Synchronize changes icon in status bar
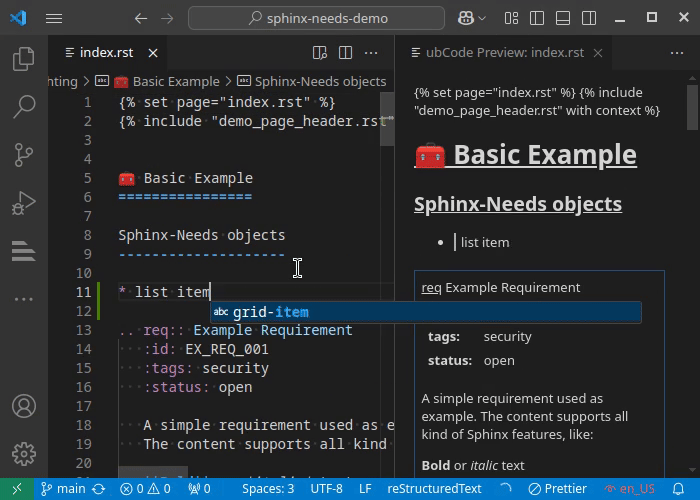700x500 pixels. click(99, 489)
